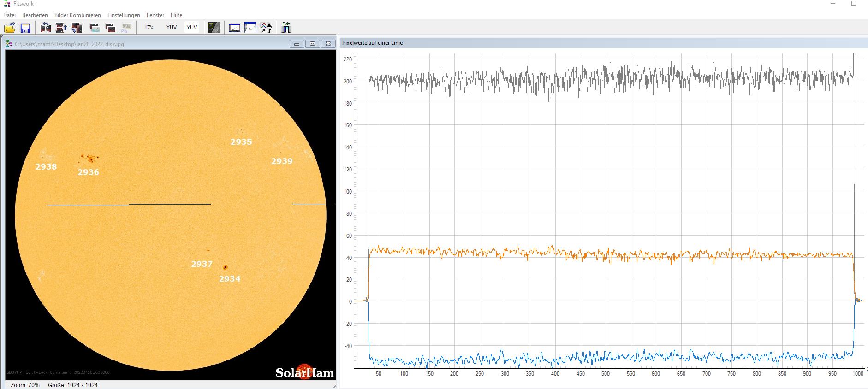
Task: Click sunspot 2936 on the solar image
Action: [89, 159]
